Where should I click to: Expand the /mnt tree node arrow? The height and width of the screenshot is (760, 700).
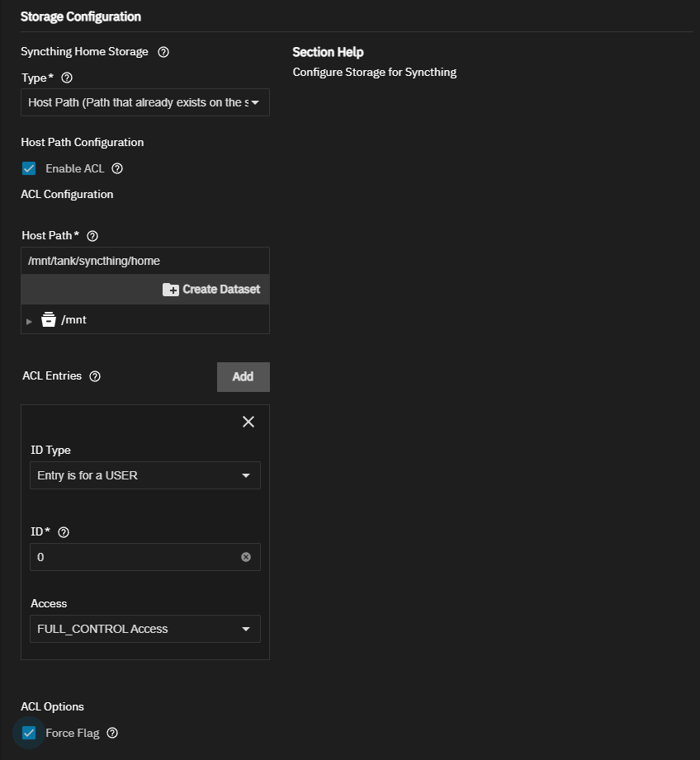(x=30, y=320)
